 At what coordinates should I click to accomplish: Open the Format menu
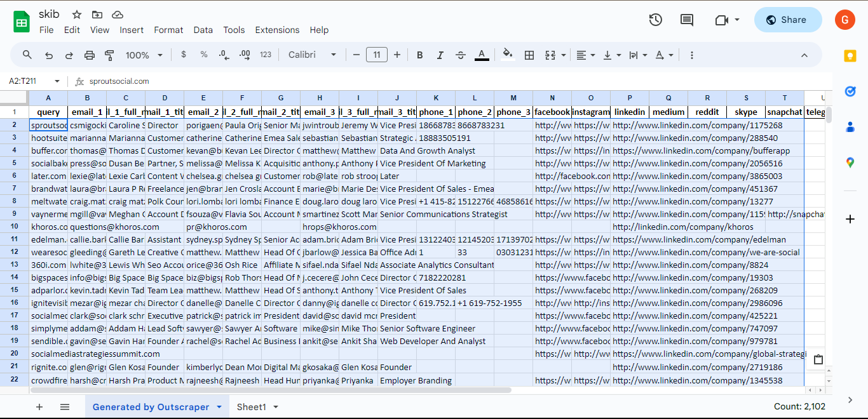(x=168, y=30)
